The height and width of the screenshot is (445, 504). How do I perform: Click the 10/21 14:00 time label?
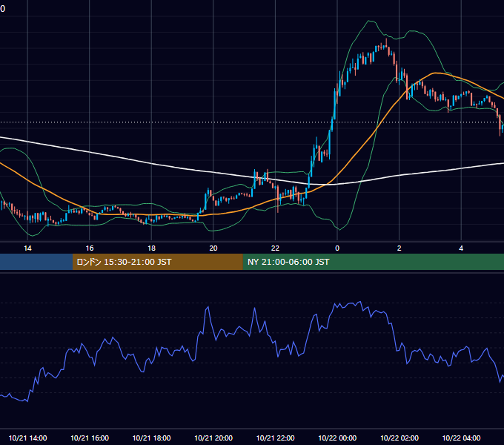pyautogui.click(x=27, y=438)
